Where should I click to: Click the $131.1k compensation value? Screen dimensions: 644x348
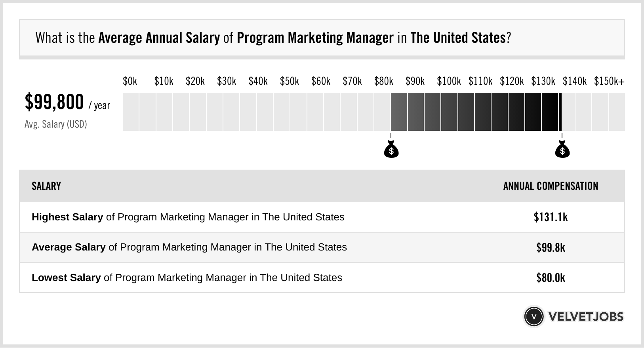pyautogui.click(x=551, y=217)
